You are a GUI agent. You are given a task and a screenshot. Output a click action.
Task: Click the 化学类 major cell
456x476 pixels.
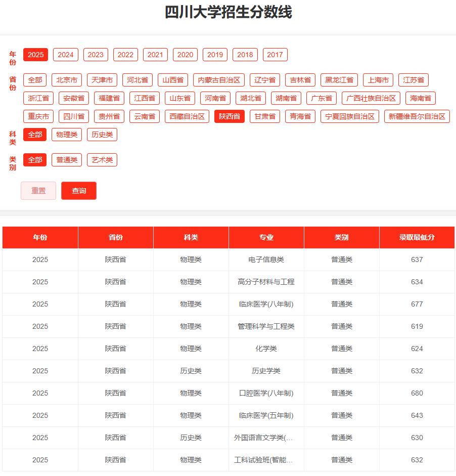[x=266, y=349]
